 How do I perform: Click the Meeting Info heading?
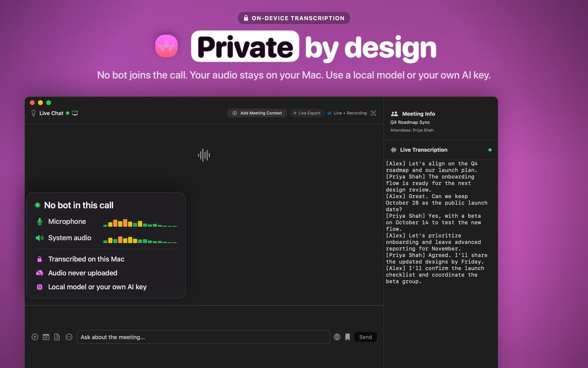click(418, 114)
